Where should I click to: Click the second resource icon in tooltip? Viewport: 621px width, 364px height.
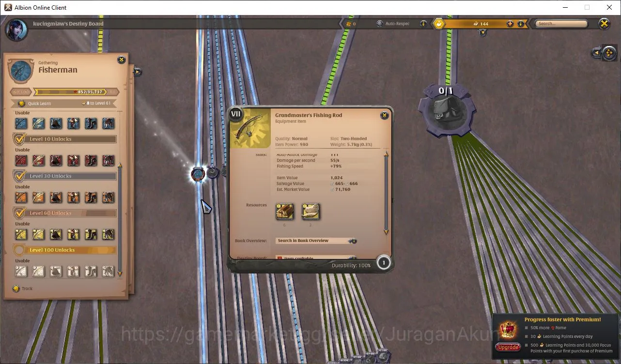coord(310,212)
